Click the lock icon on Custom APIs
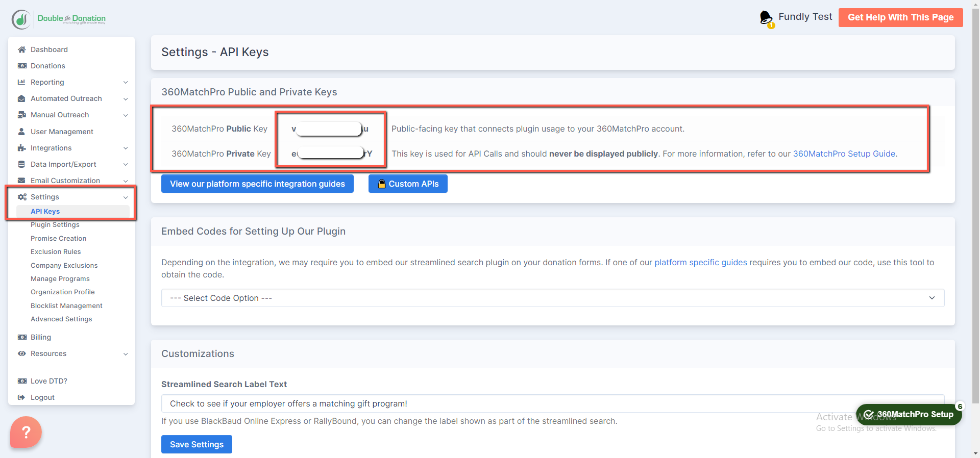 (381, 184)
